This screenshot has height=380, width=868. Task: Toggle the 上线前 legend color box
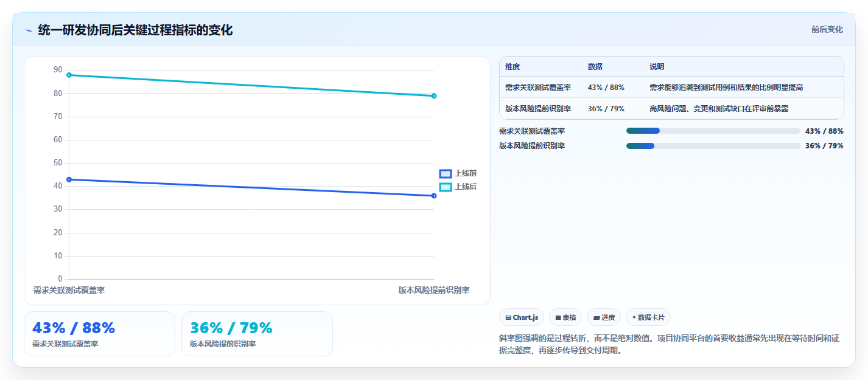pyautogui.click(x=445, y=173)
